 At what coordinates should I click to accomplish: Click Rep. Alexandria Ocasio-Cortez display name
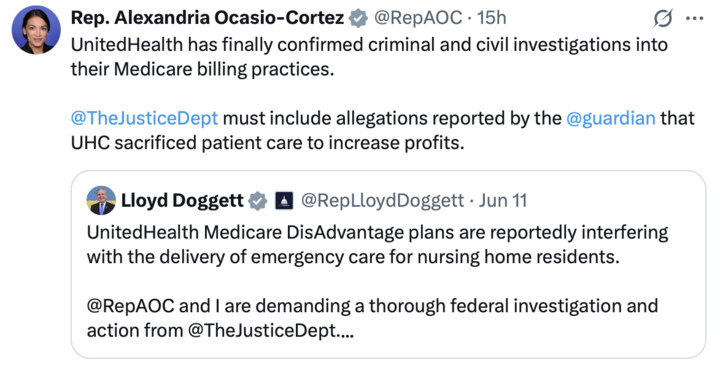point(207,18)
